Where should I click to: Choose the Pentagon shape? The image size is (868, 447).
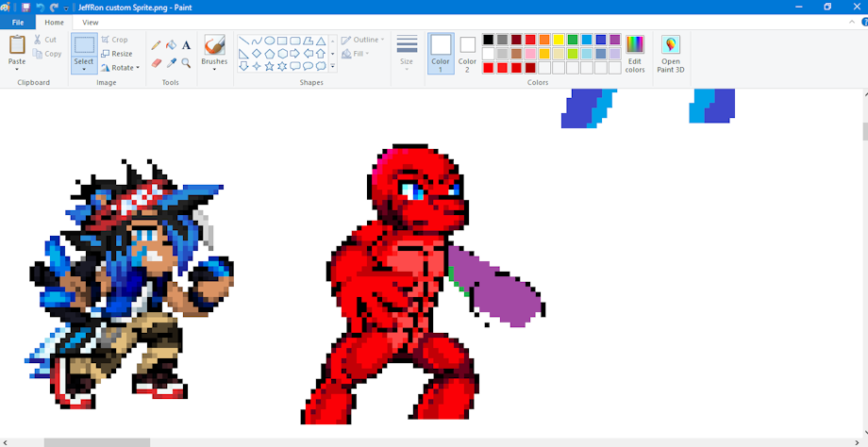[269, 54]
